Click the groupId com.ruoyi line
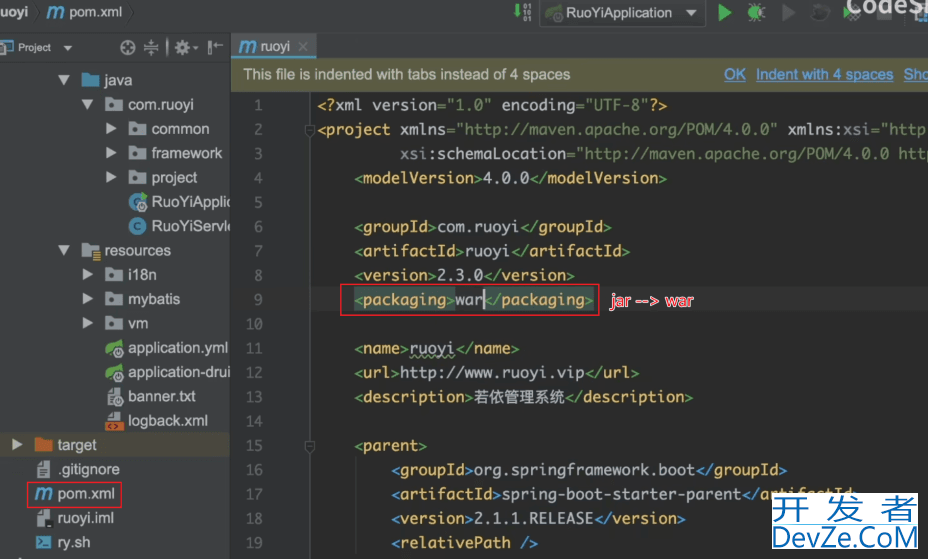Screen dimensions: 928x559 [483, 227]
